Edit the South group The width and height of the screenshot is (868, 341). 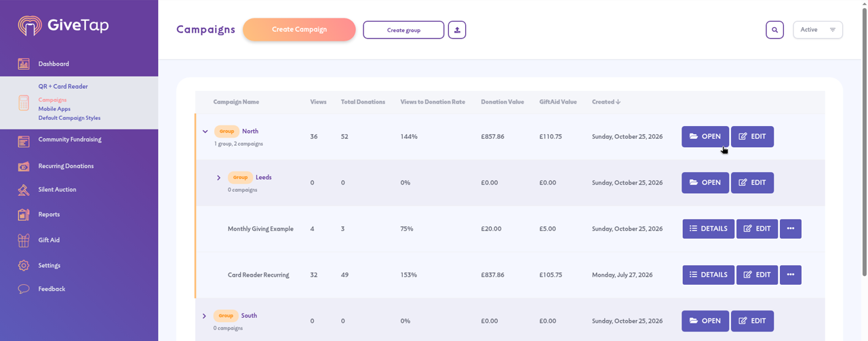click(x=752, y=321)
